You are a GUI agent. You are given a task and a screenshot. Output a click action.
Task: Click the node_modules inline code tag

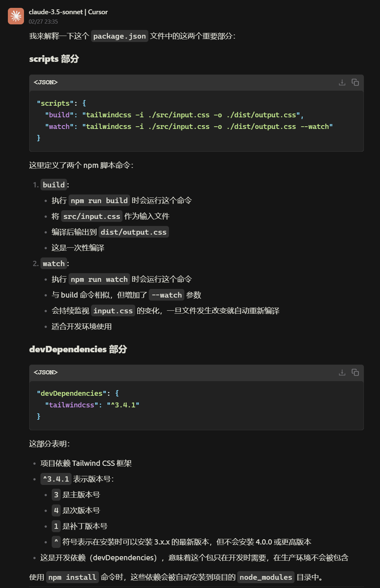[265, 577]
